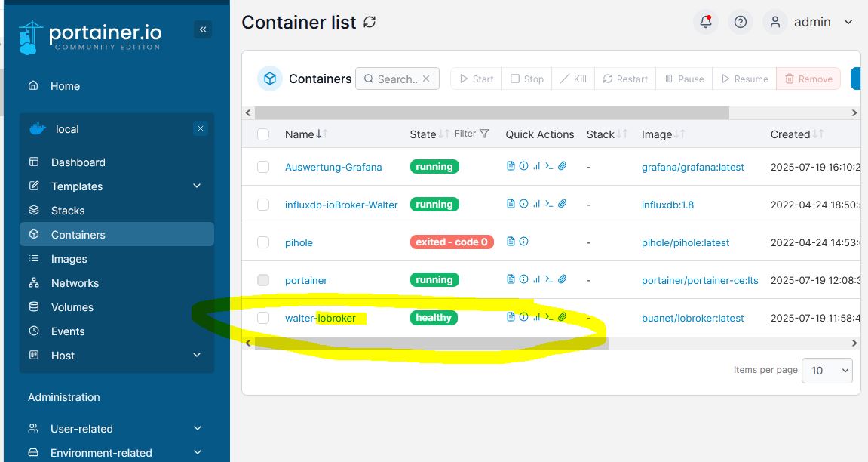This screenshot has width=868, height=462.
Task: Collapse the sidebar with the double-chevron button
Action: pos(203,29)
